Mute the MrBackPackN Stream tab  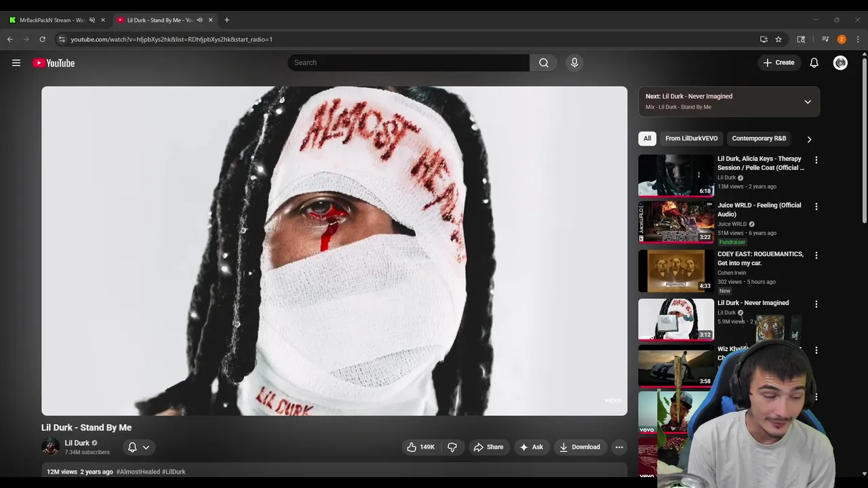[92, 20]
